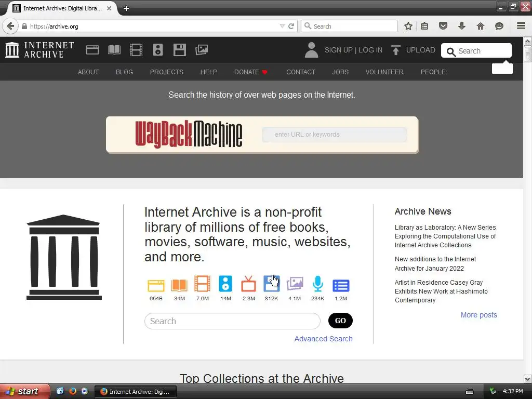The width and height of the screenshot is (532, 399).
Task: Open the More posts link
Action: (478, 315)
